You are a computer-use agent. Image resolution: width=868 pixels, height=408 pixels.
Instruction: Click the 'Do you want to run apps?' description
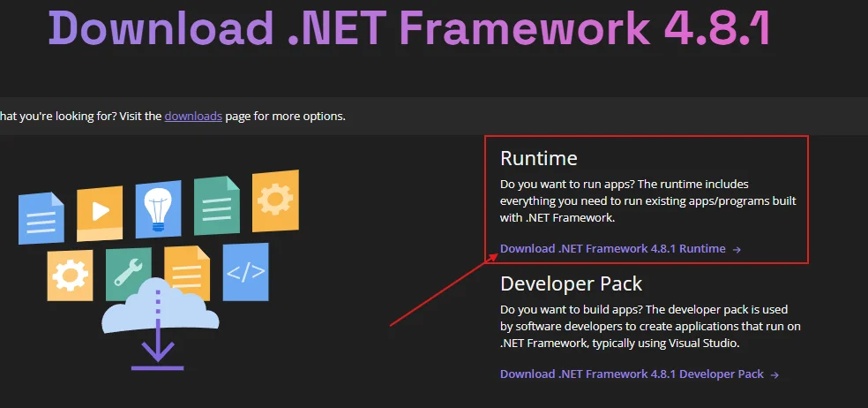[x=648, y=200]
